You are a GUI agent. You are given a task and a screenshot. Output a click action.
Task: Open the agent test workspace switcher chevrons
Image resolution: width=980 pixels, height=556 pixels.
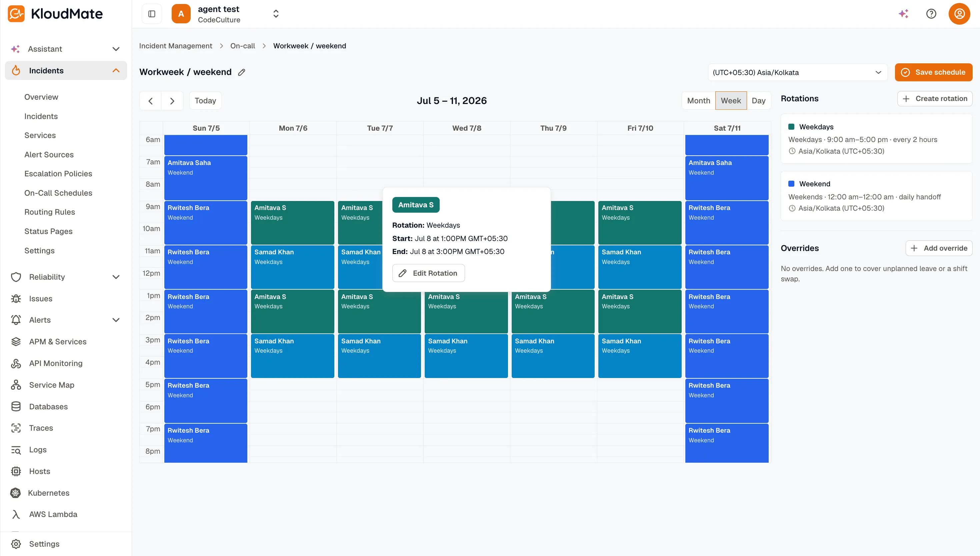pyautogui.click(x=276, y=14)
